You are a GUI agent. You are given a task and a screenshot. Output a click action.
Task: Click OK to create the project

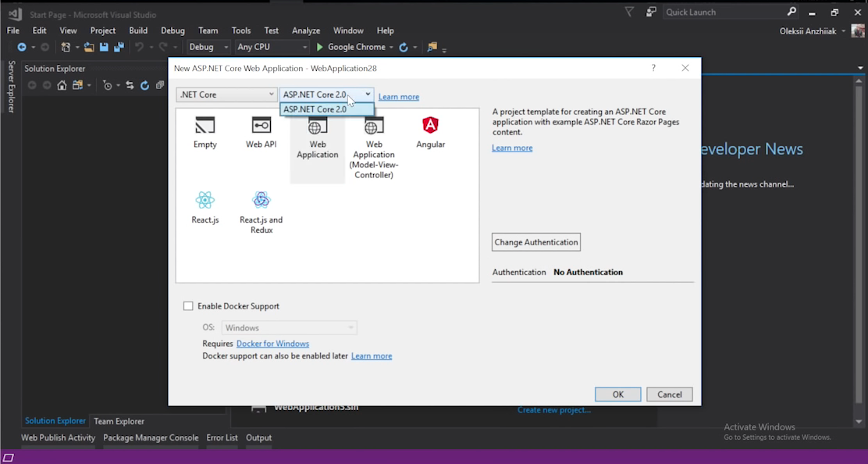coord(617,394)
